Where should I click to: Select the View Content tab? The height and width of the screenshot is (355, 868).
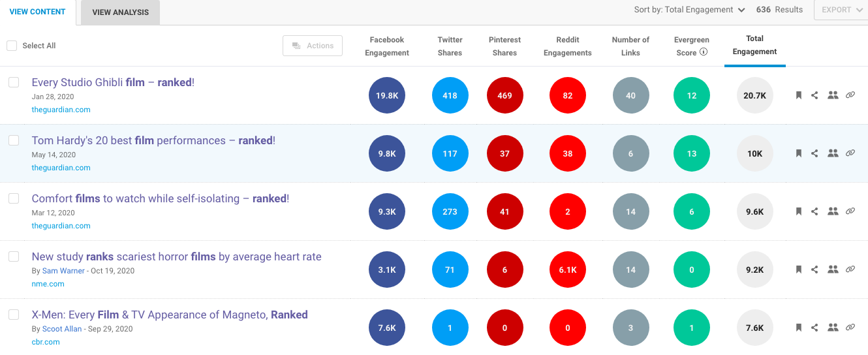click(37, 12)
